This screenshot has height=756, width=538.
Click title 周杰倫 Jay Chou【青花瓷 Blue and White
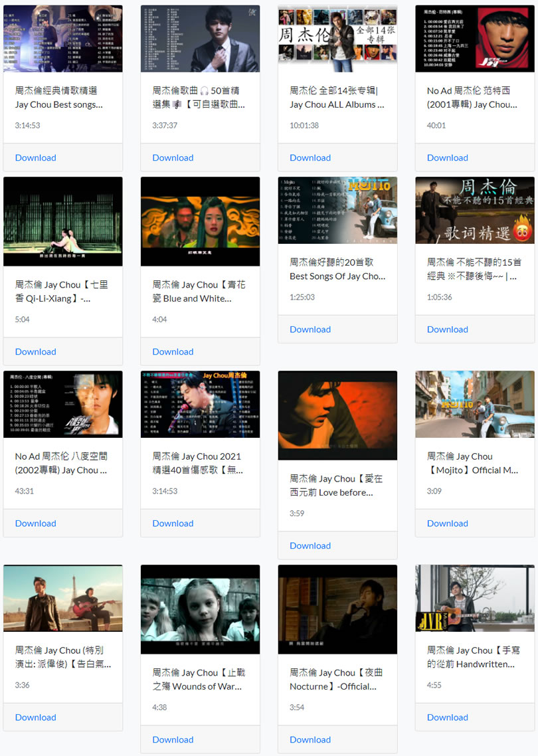tap(199, 292)
